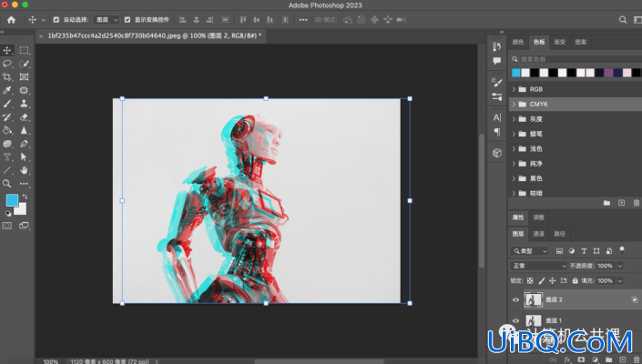
Task: Open the auto-select 图层 dropdown
Action: click(106, 20)
